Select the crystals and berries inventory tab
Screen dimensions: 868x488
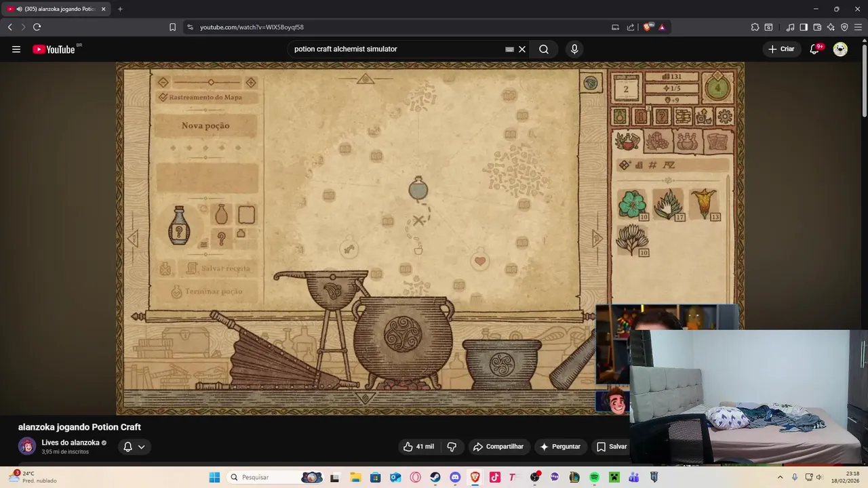(656, 141)
